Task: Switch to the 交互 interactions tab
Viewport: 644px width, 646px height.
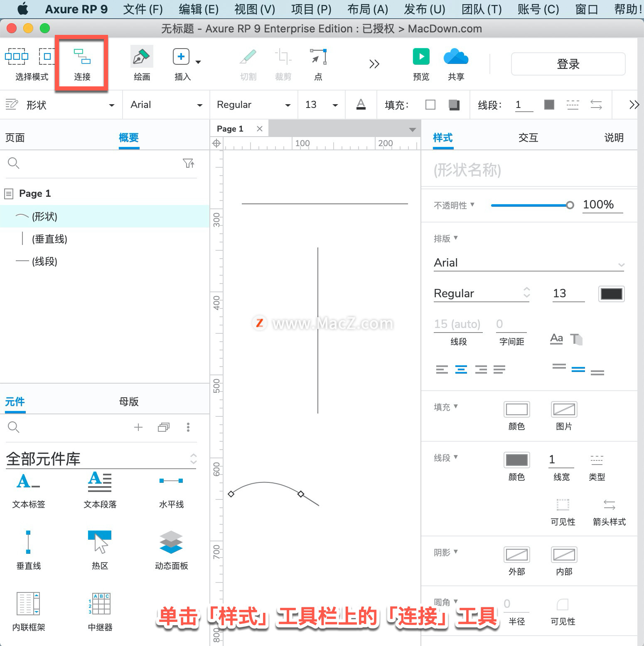Action: (x=528, y=137)
